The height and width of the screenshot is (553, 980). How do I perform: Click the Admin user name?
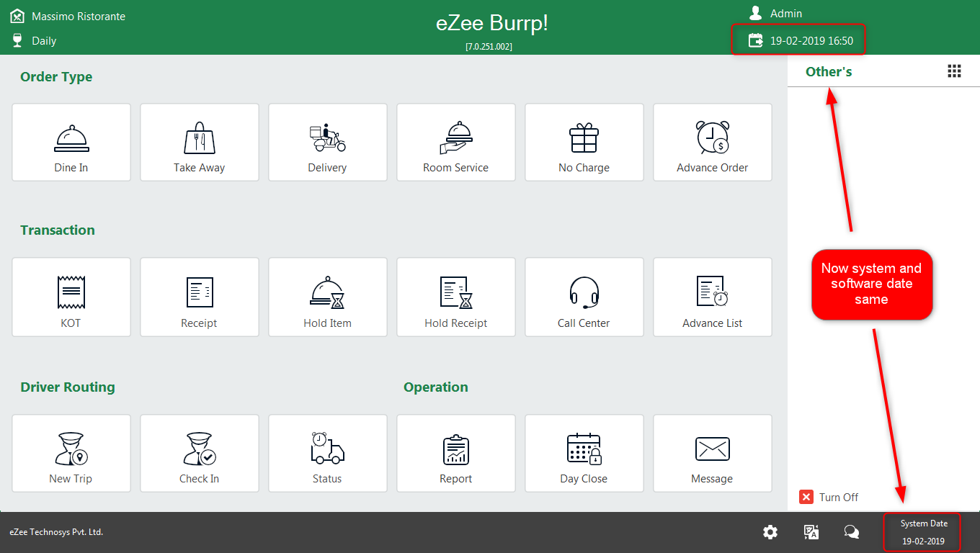pyautogui.click(x=786, y=14)
